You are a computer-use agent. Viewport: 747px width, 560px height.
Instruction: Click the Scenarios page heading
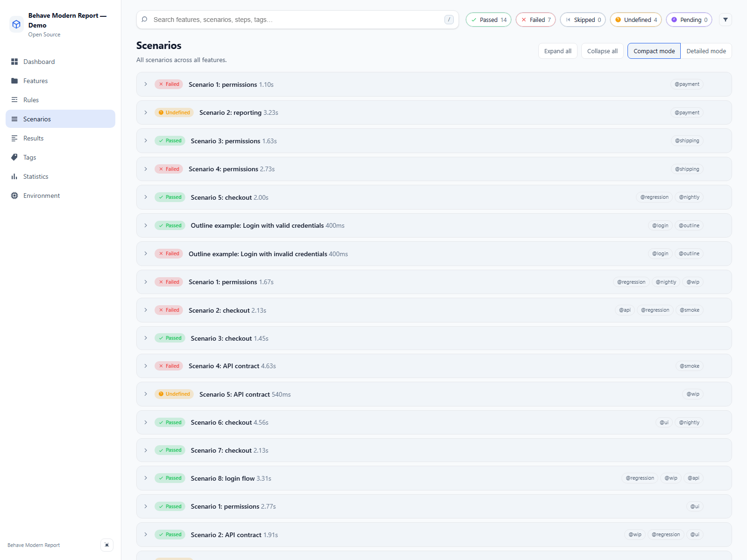159,45
